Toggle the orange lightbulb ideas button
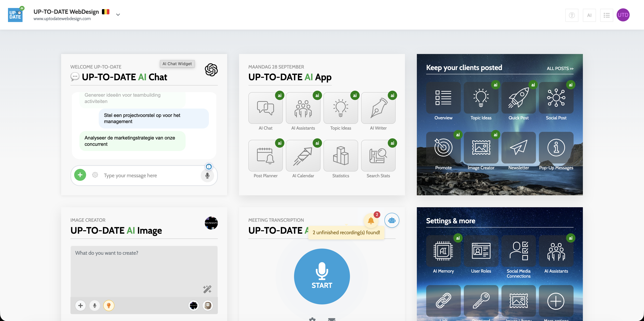Viewport: 644px width, 321px height. 109,305
